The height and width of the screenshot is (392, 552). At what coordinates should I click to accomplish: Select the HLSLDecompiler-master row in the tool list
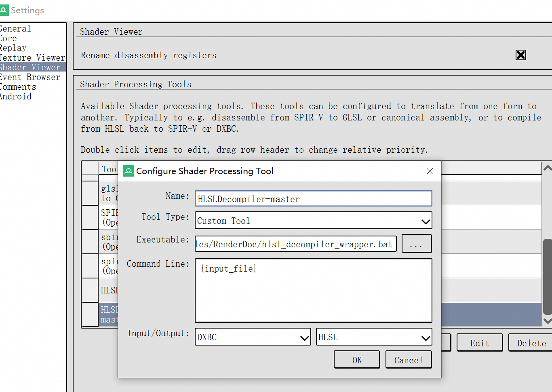[485, 314]
